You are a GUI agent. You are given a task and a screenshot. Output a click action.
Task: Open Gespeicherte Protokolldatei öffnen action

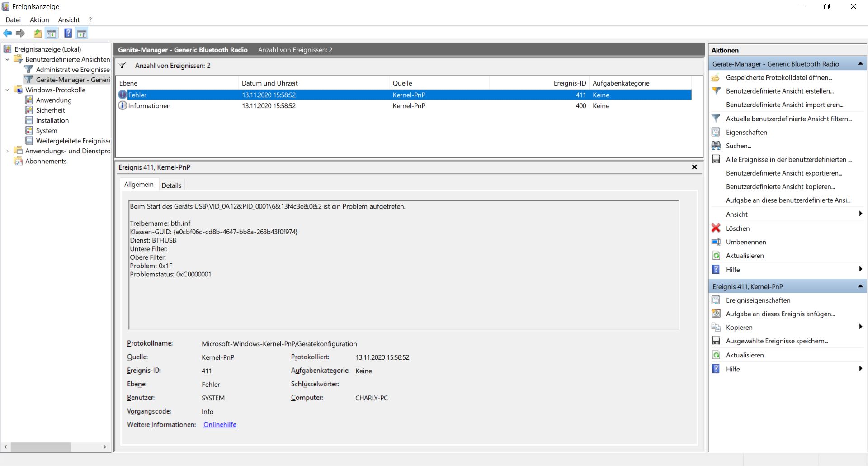pyautogui.click(x=779, y=77)
